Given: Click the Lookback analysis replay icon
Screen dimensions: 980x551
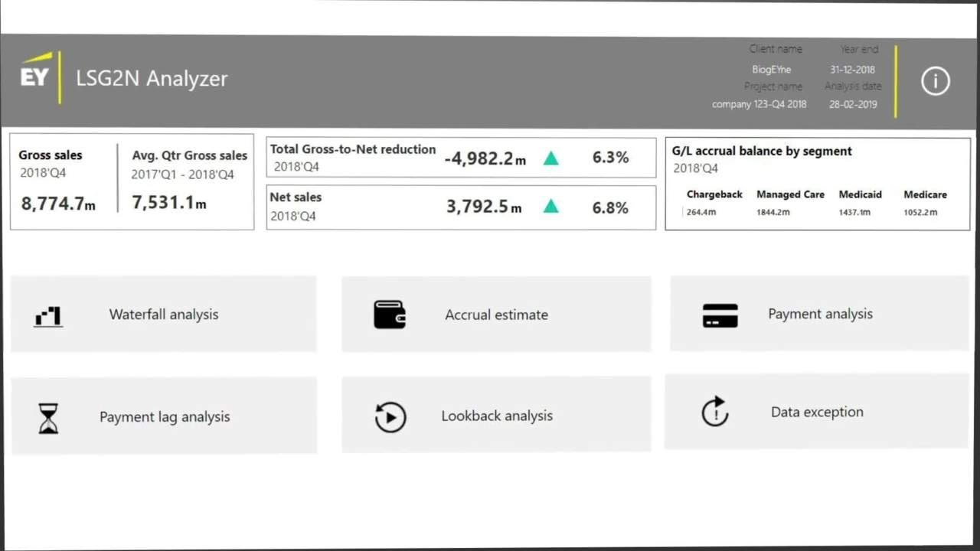Looking at the screenshot, I should [390, 418].
